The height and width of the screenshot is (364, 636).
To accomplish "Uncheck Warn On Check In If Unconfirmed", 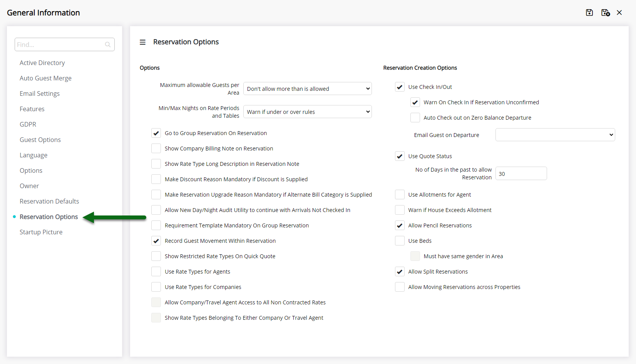I will [x=415, y=102].
